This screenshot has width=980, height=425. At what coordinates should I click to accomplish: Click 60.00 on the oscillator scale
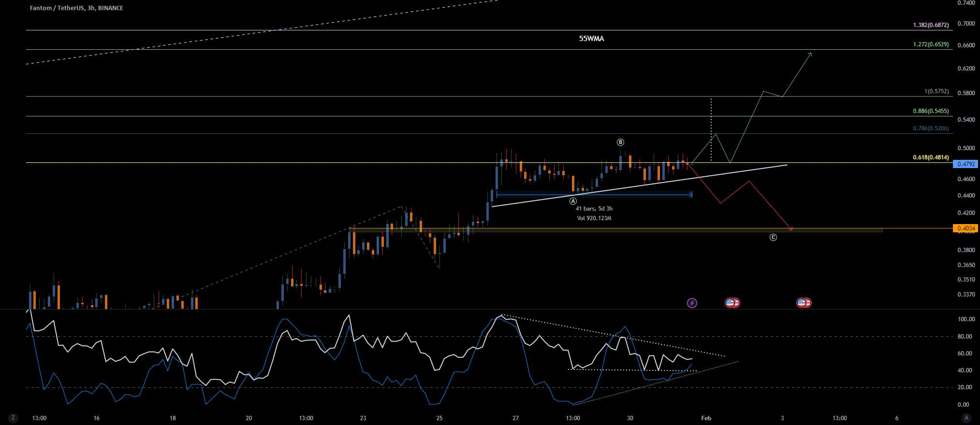point(966,354)
